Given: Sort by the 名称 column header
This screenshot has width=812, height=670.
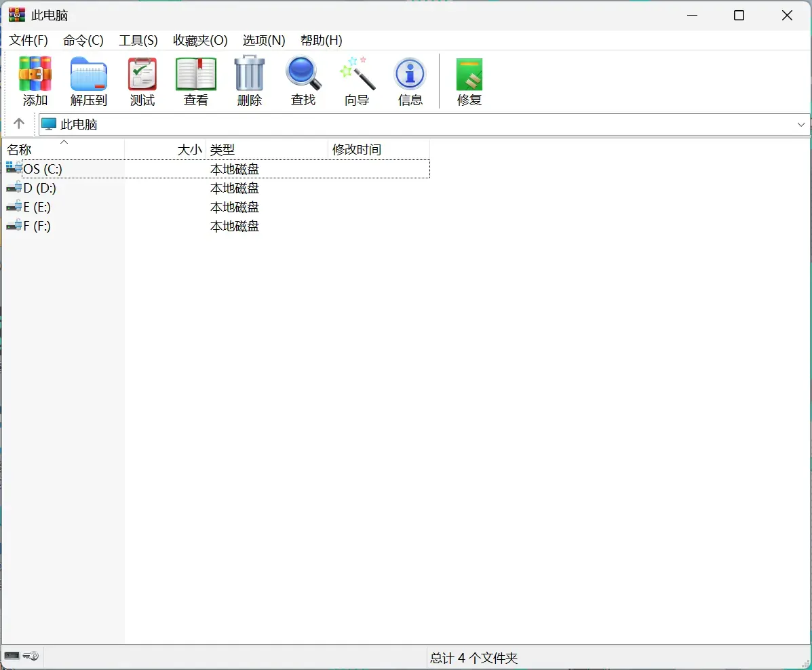Looking at the screenshot, I should pyautogui.click(x=64, y=149).
